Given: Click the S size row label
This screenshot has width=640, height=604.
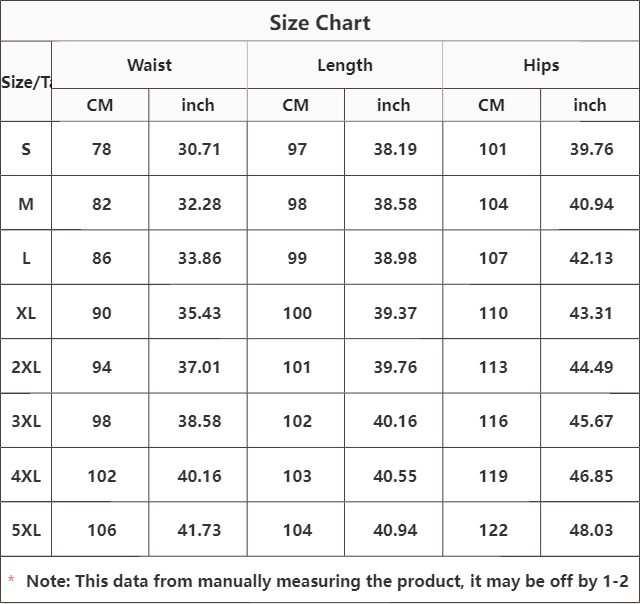Looking at the screenshot, I should coord(26,149).
